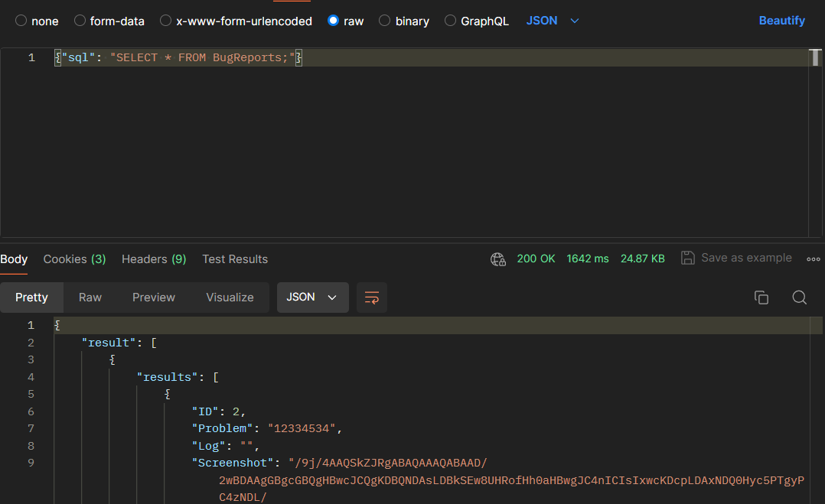Viewport: 825px width, 504px height.
Task: Click the request editor scrollbar thumb
Action: click(815, 57)
